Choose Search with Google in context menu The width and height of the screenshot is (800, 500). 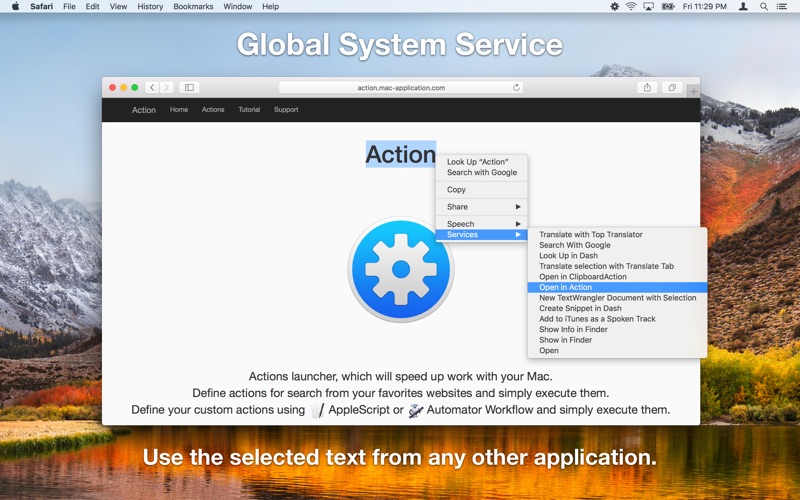(x=482, y=172)
